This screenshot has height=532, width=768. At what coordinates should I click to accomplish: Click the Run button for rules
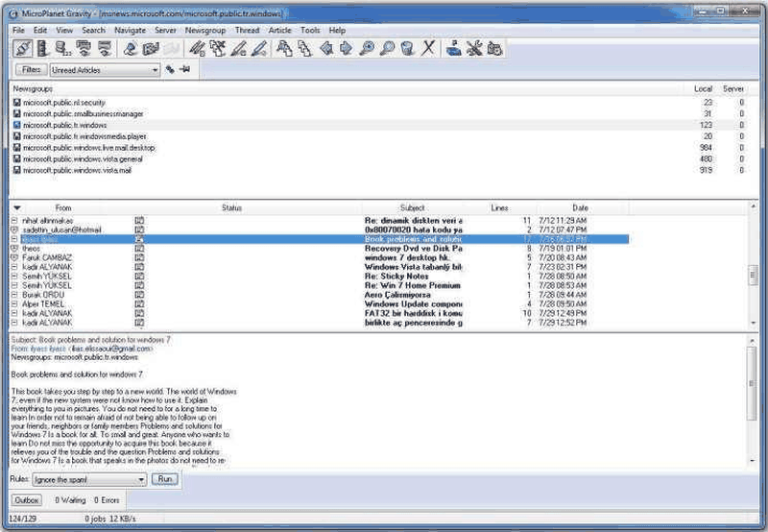point(164,479)
